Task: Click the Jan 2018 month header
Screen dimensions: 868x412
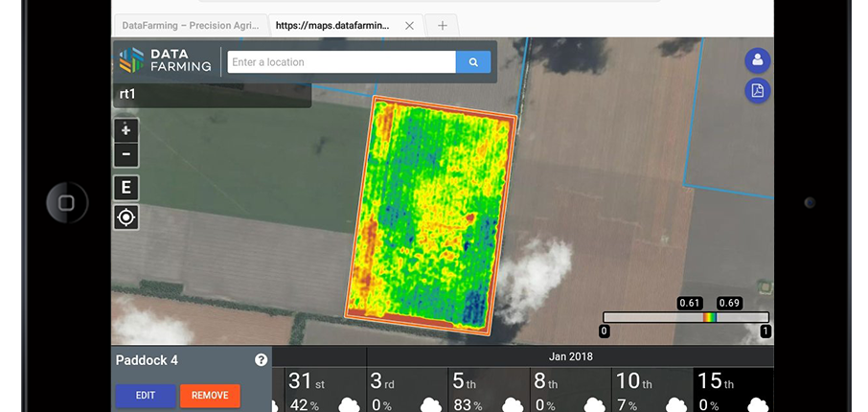Action: point(570,356)
